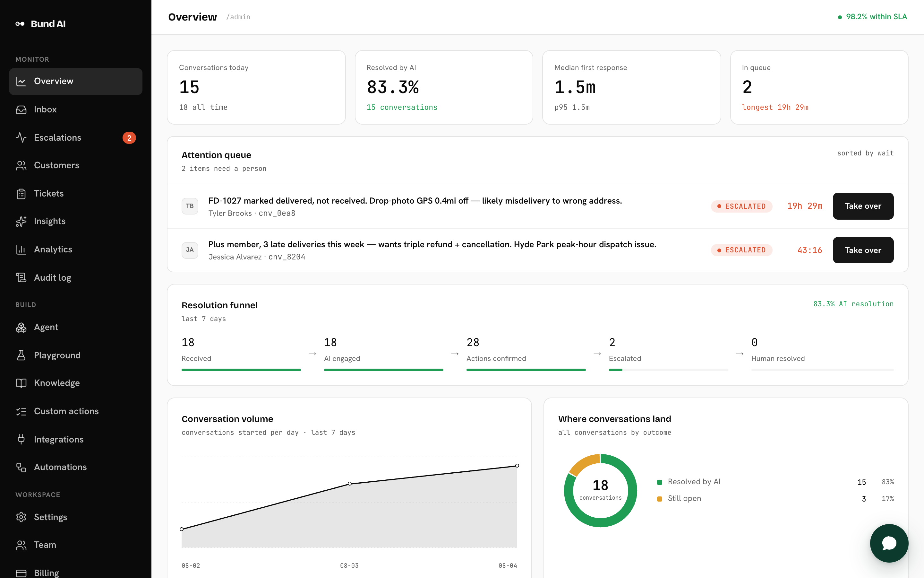This screenshot has height=578, width=924.
Task: Click the green Resolved by AI legend swatch
Action: pyautogui.click(x=659, y=482)
